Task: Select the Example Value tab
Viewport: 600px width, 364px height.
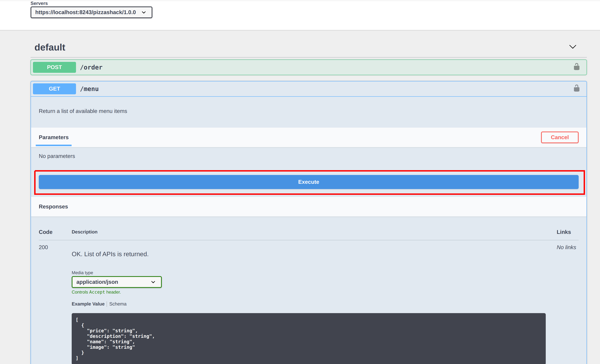Action: point(88,304)
